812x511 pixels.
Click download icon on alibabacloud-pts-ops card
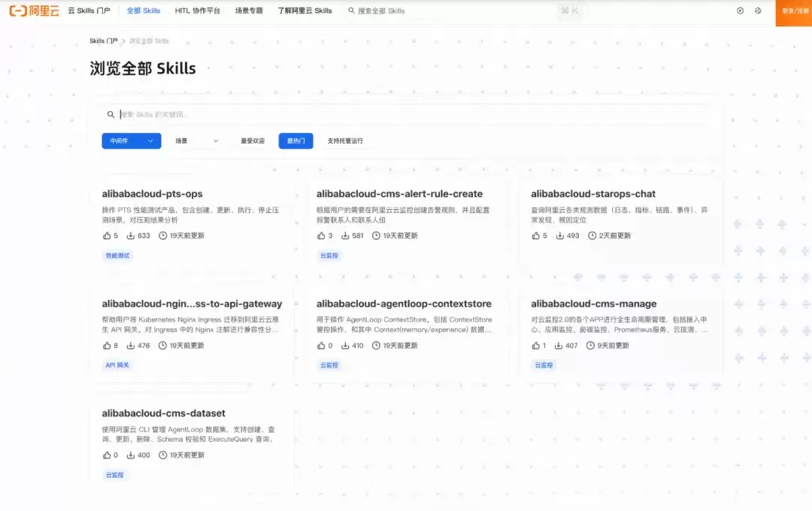point(131,235)
